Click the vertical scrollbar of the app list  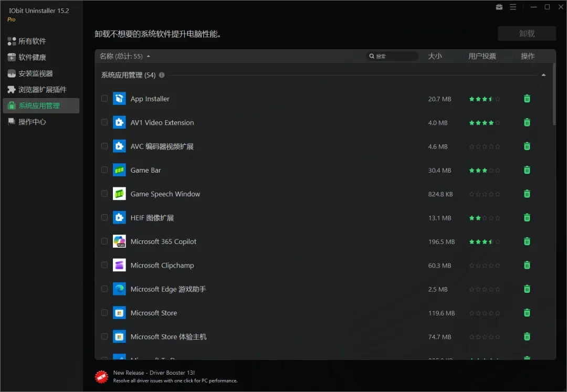554,94
